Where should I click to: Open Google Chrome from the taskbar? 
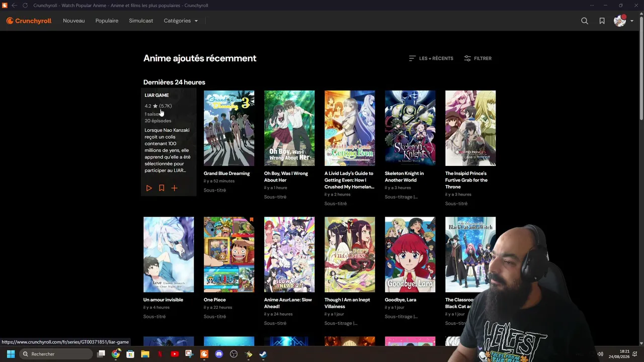(116, 354)
